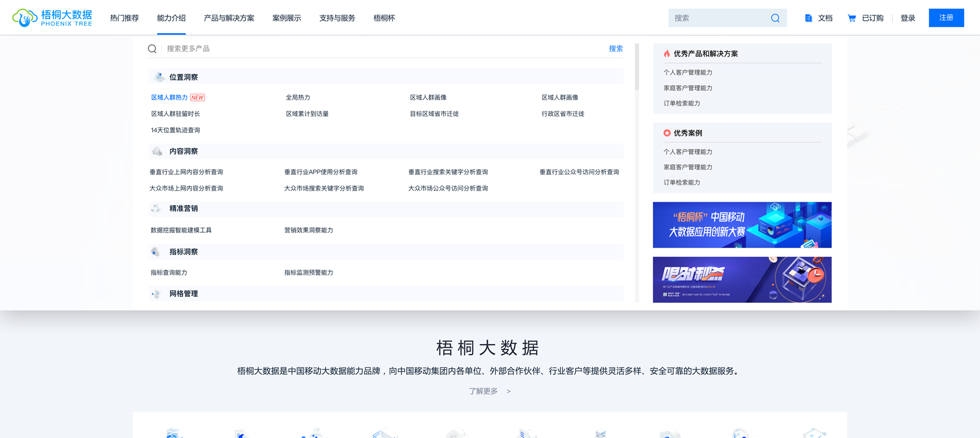This screenshot has width=980, height=438.
Task: Click the 已订购 link in header
Action: point(873,18)
